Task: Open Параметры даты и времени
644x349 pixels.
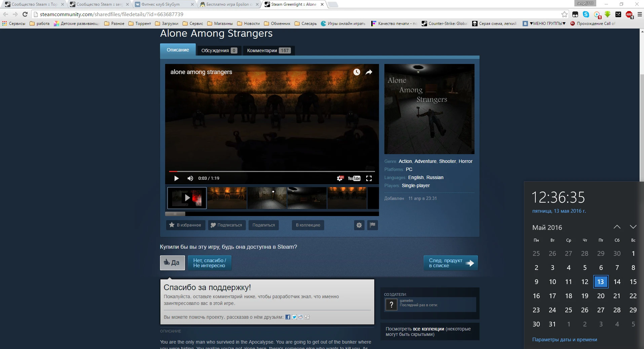Action: click(565, 340)
